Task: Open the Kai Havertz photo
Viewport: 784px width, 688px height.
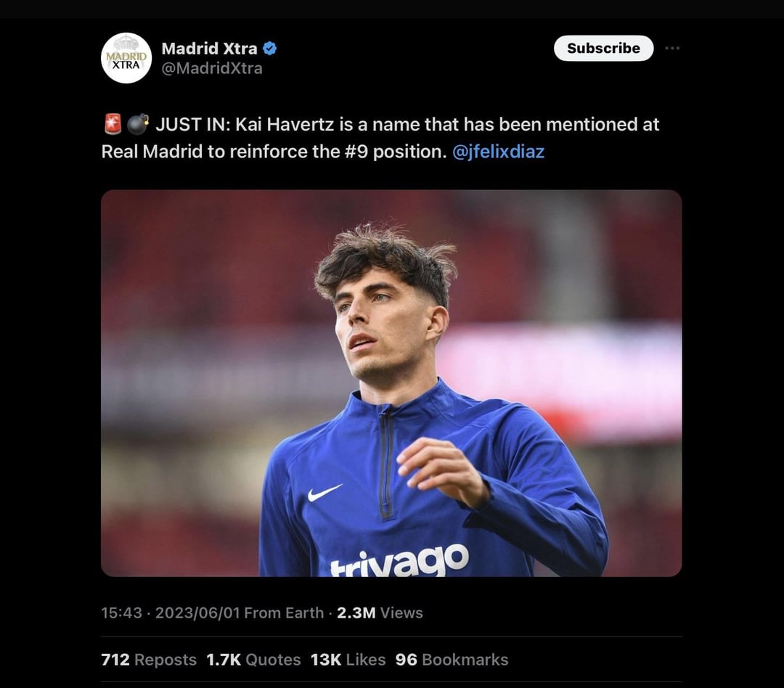Action: 391,382
